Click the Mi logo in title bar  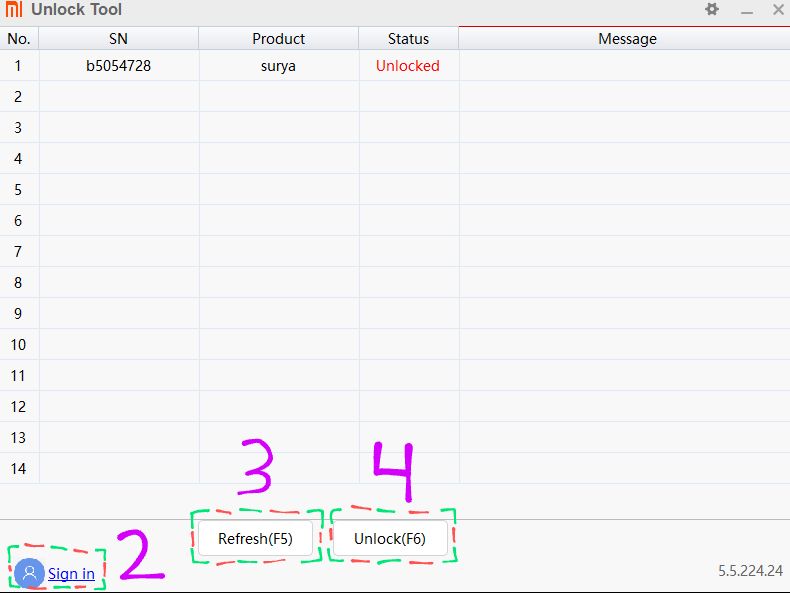click(x=14, y=10)
